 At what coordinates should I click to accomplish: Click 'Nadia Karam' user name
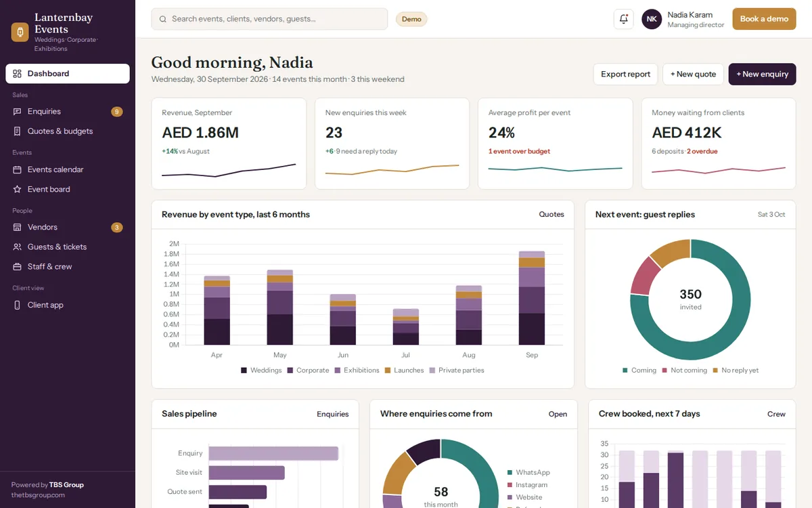point(690,15)
